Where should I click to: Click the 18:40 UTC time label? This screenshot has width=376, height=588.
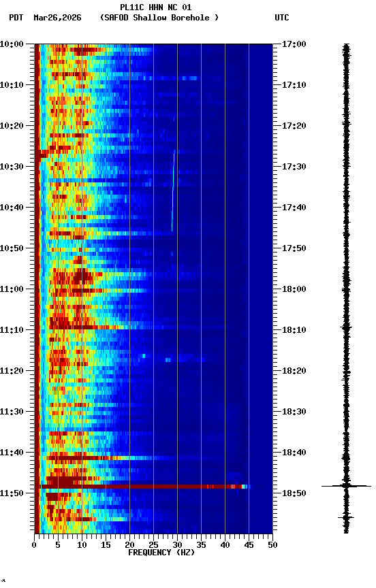click(x=294, y=453)
